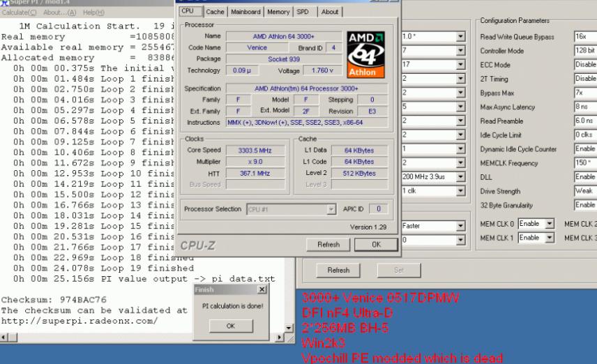The image size is (597, 364).
Task: Click Refresh in the tweaker window behind CPU-Z
Action: point(338,270)
